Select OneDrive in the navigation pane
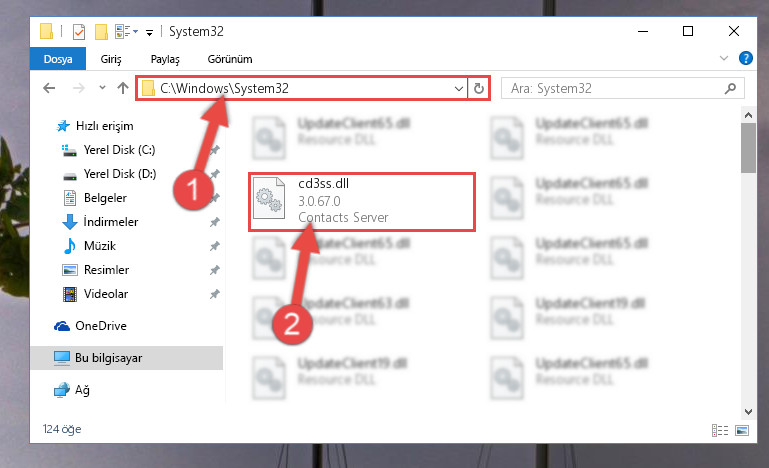The height and width of the screenshot is (468, 769). [101, 326]
